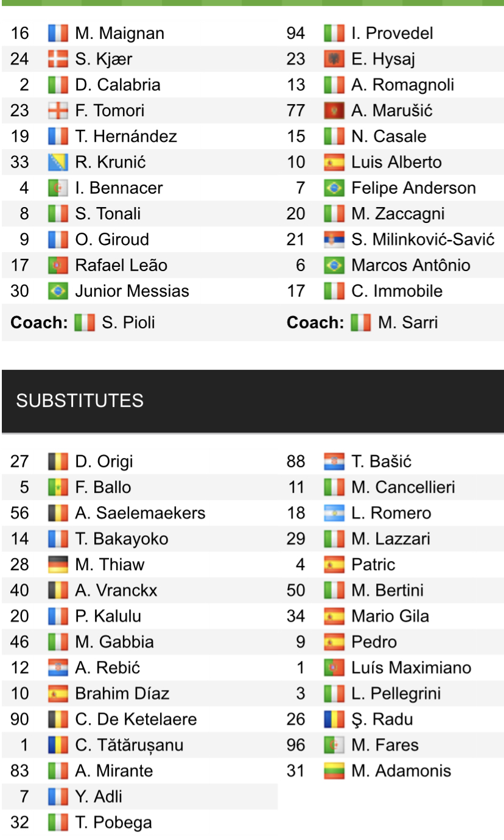Click the Algerian flag next to I. Bennacer
504x840 pixels.
click(x=58, y=188)
